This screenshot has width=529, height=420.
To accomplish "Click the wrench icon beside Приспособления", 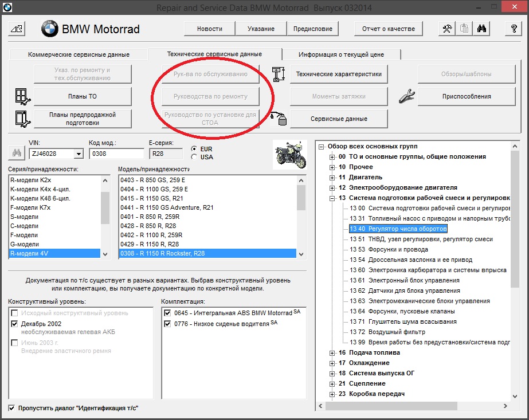I will coord(407,96).
